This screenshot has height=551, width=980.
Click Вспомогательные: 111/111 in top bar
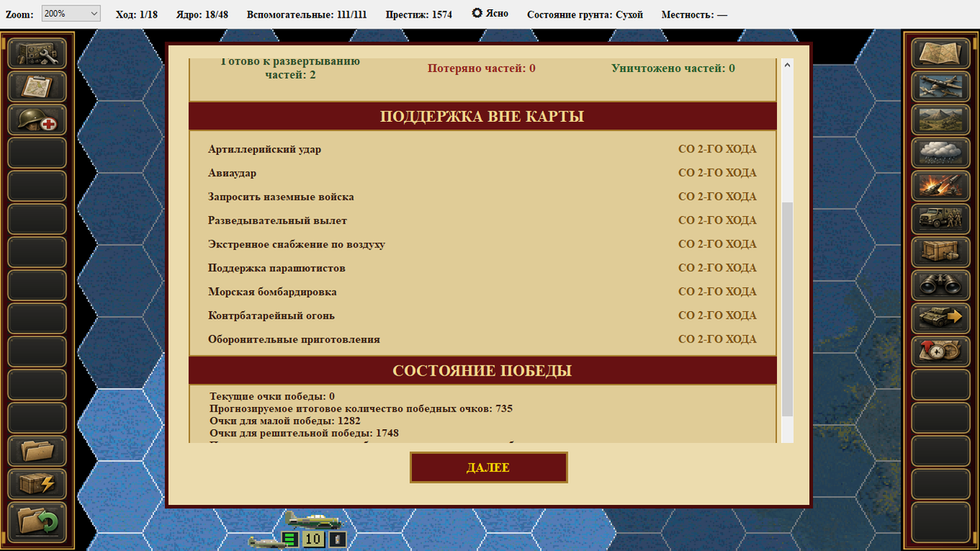[308, 15]
